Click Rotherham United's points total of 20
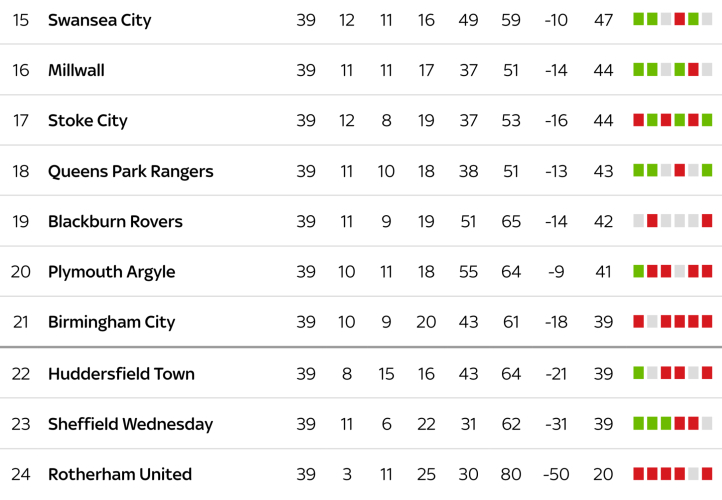 603,474
